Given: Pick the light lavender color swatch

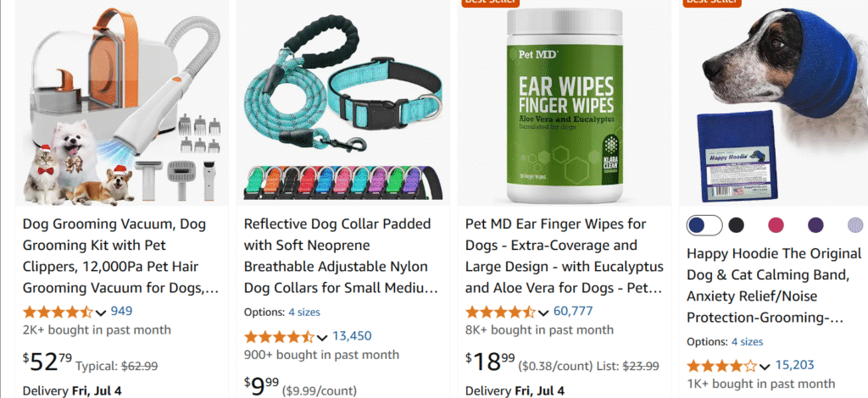Looking at the screenshot, I should (855, 225).
